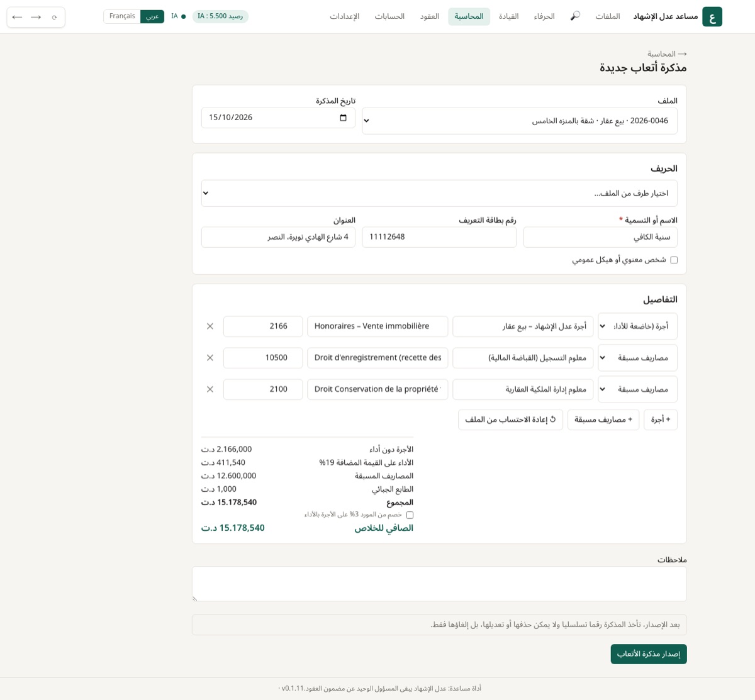The image size is (755, 700).
Task: Remove the 2166 honoraires line
Action: tap(210, 326)
